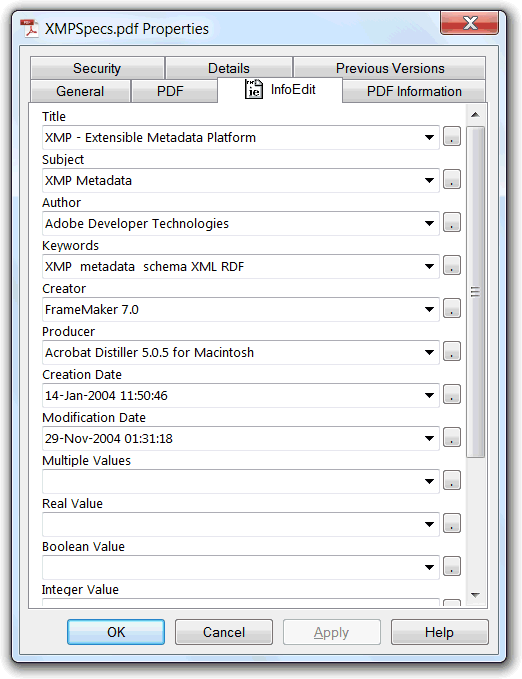
Task: Switch to the PDF Information tab
Action: coord(414,91)
